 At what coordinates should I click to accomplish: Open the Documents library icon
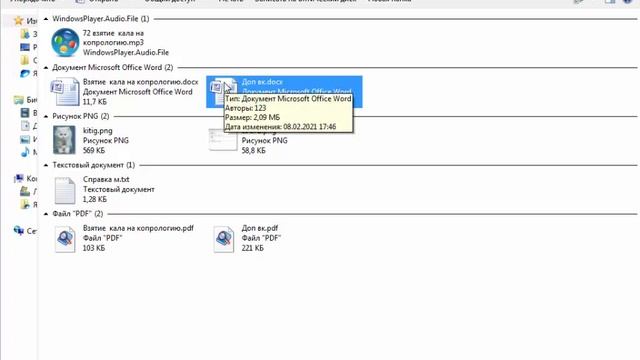(x=25, y=126)
